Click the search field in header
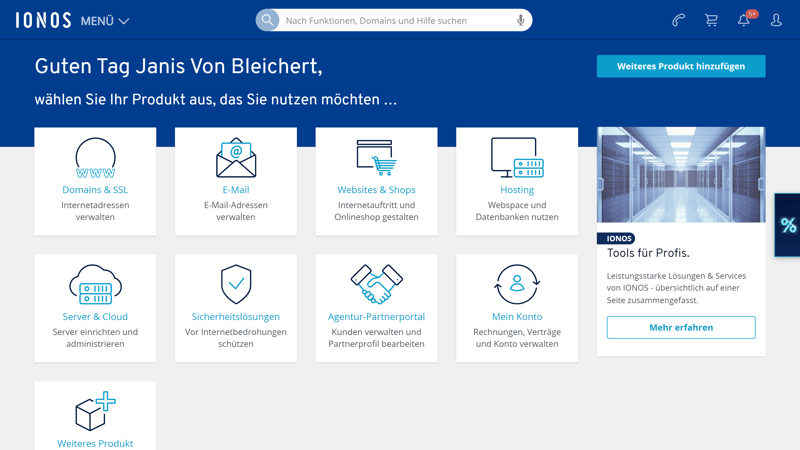The image size is (800, 450). [x=395, y=20]
